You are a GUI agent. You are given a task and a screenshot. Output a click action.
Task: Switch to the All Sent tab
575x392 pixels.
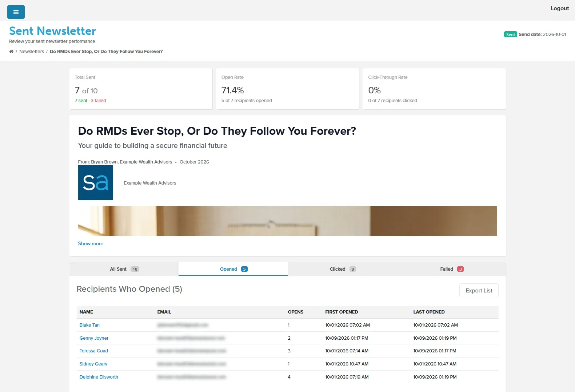[124, 269]
